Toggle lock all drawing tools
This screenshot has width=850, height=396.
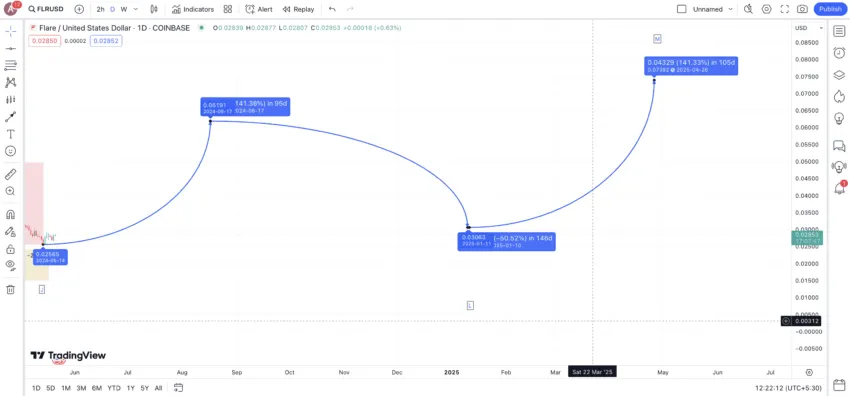click(10, 249)
